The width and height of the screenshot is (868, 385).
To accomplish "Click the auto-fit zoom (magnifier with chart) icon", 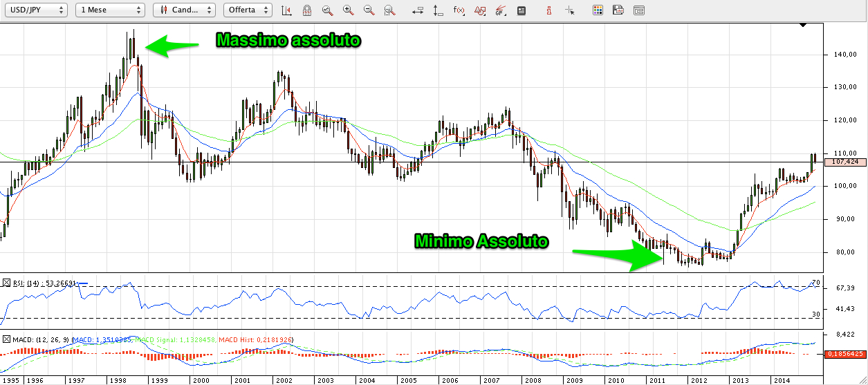I will 327,10.
